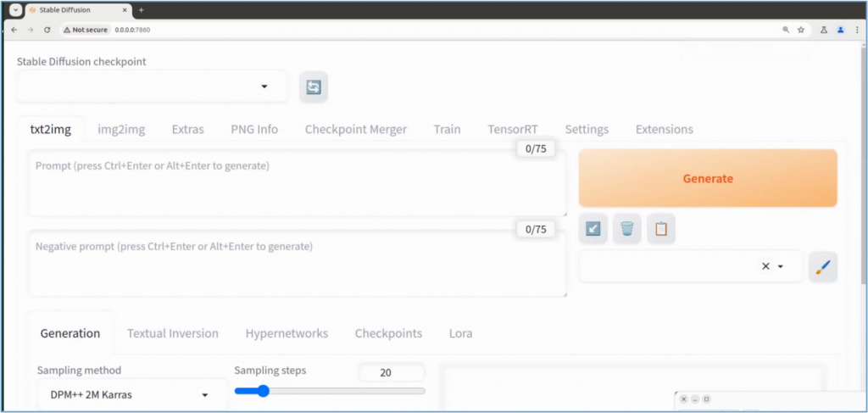This screenshot has width=868, height=413.
Task: Open the Settings tab
Action: [587, 130]
